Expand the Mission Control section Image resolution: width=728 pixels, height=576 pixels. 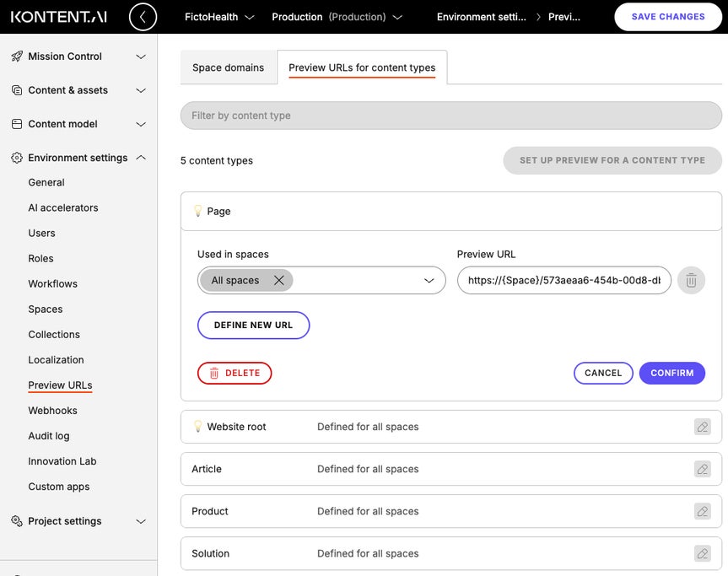[x=141, y=57]
